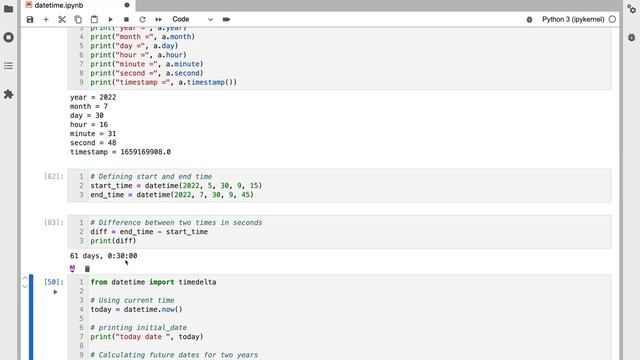The image size is (640, 360).
Task: Run cell [50] with small play arrow
Action: 56,292
